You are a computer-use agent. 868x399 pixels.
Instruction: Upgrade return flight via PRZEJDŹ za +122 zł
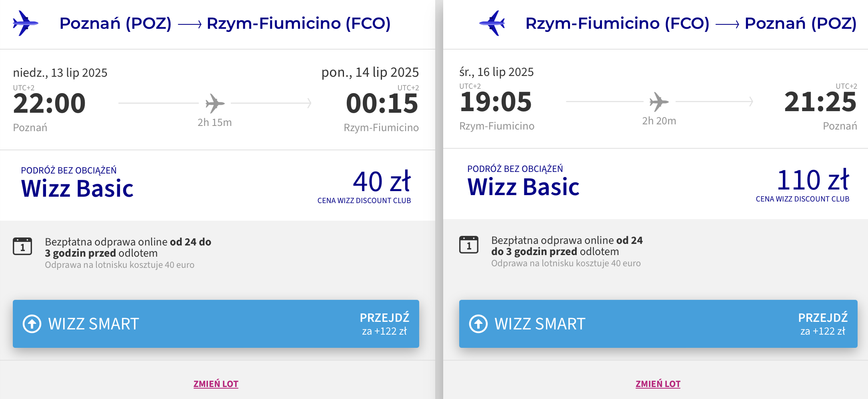coord(823,324)
